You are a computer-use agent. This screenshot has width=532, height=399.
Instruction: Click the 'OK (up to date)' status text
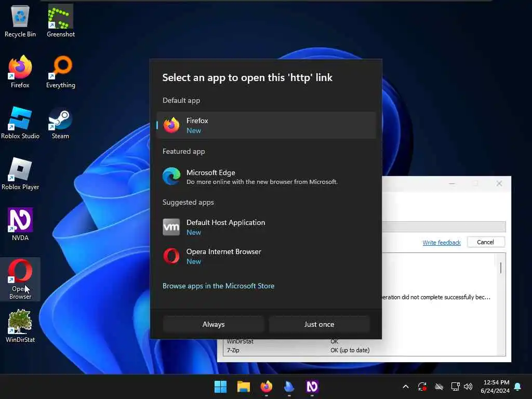(x=350, y=350)
